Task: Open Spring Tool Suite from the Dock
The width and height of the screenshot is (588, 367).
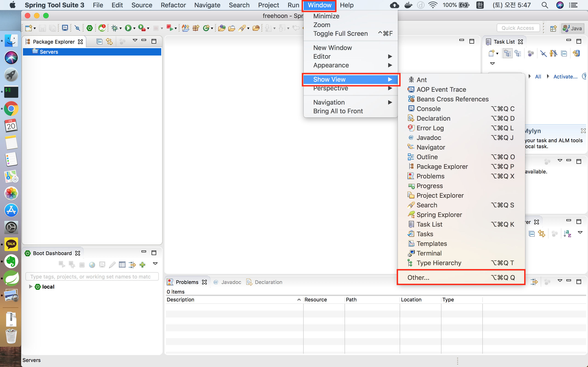Action: 11,278
